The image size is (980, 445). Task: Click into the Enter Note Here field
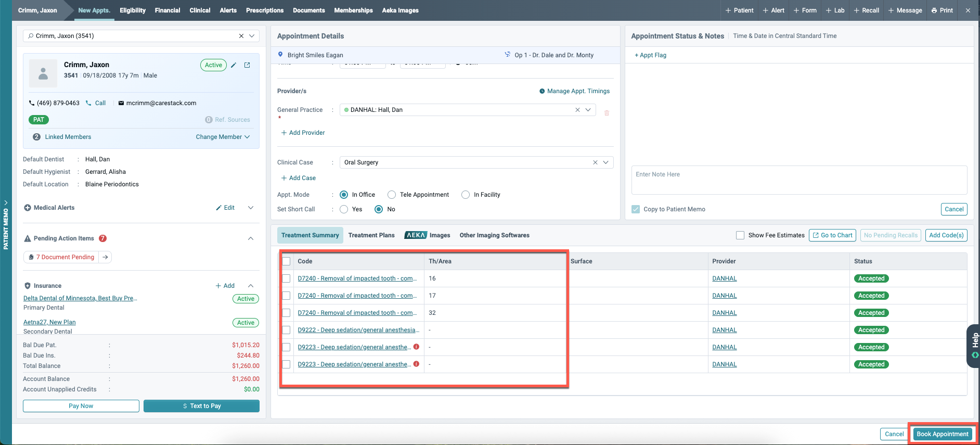click(x=799, y=180)
